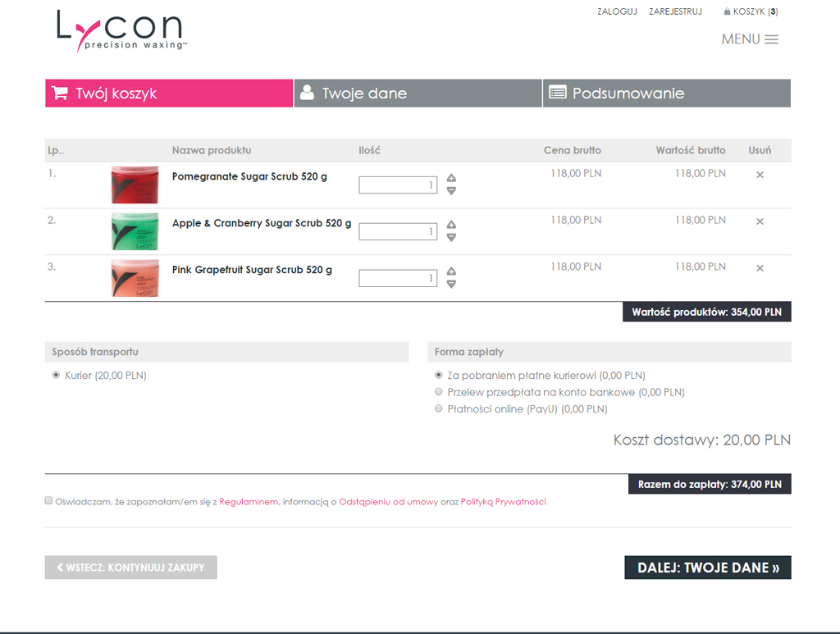Choose Przelew przedpłata na konto bankowe
The image size is (840, 634).
(438, 391)
